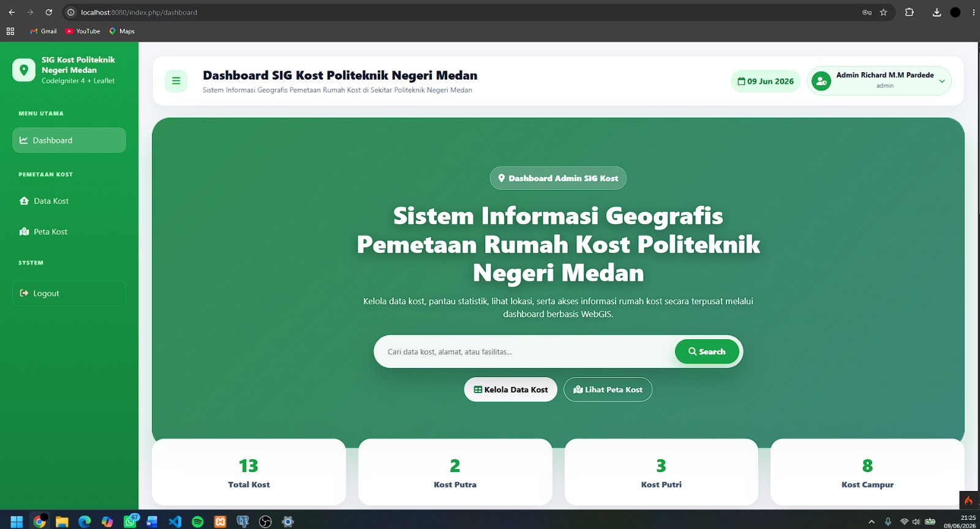Viewport: 980px width, 529px height.
Task: Open File Explorer from the taskbar
Action: (62, 522)
